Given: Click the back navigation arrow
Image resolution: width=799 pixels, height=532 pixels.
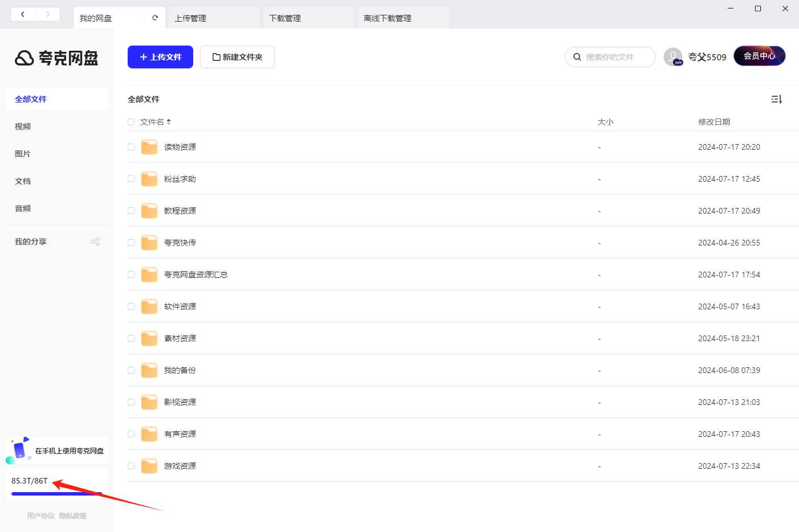Looking at the screenshot, I should click(x=23, y=14).
